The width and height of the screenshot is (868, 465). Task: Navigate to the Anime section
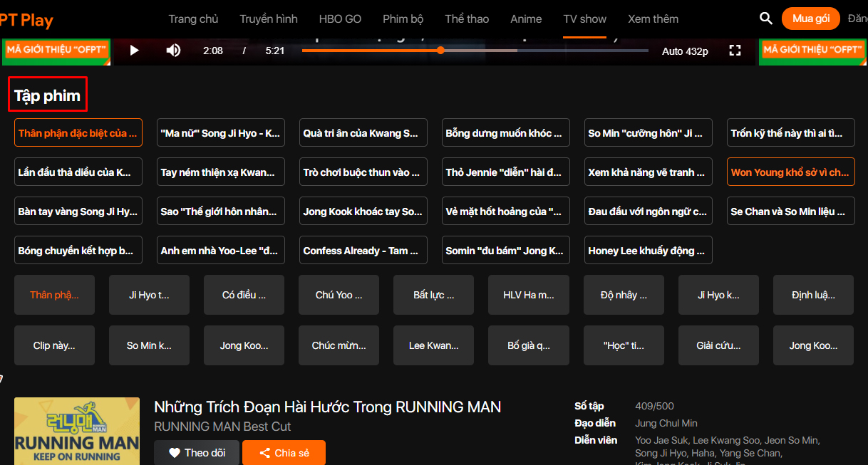coord(526,19)
